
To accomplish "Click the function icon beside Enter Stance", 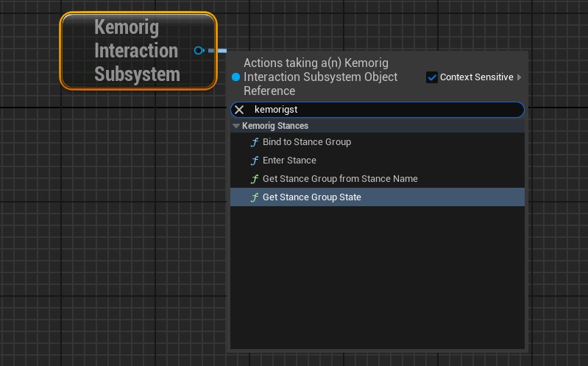I will pyautogui.click(x=255, y=161).
